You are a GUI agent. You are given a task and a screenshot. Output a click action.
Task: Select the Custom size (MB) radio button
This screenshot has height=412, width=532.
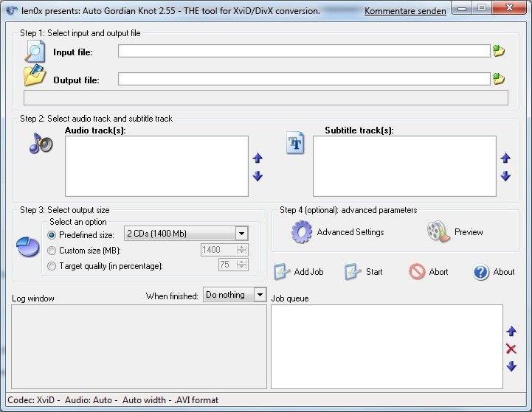coord(52,251)
